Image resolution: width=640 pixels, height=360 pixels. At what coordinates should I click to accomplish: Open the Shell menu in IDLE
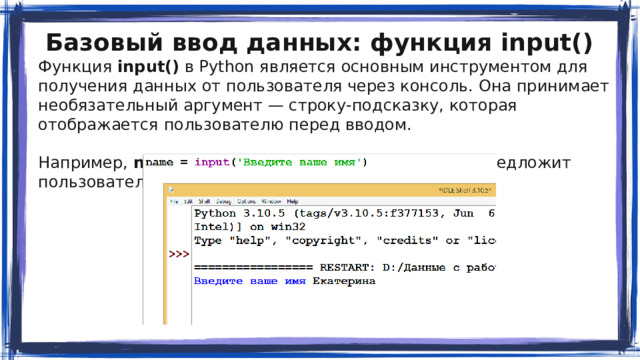point(204,202)
